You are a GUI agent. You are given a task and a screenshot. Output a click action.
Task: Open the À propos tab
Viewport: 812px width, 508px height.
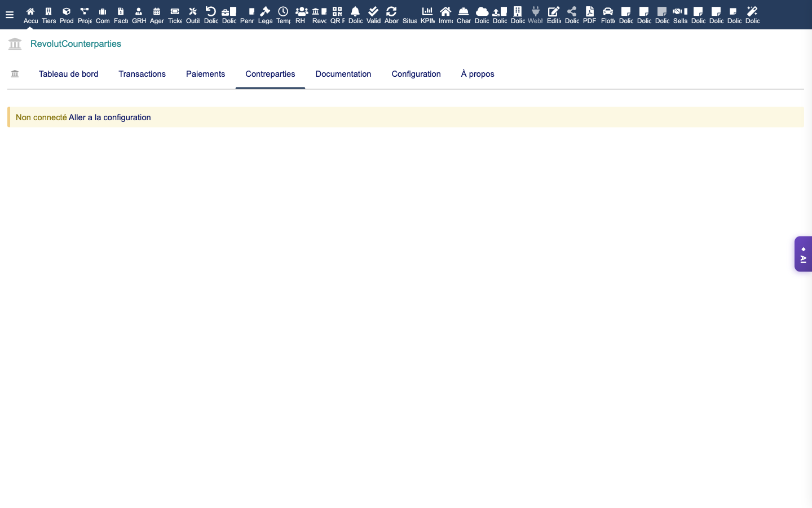click(x=478, y=74)
